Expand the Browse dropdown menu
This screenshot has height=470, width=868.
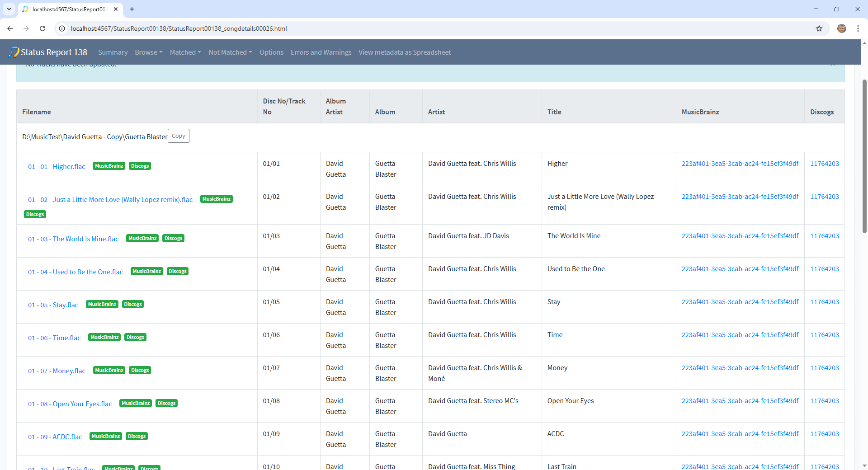click(x=148, y=52)
